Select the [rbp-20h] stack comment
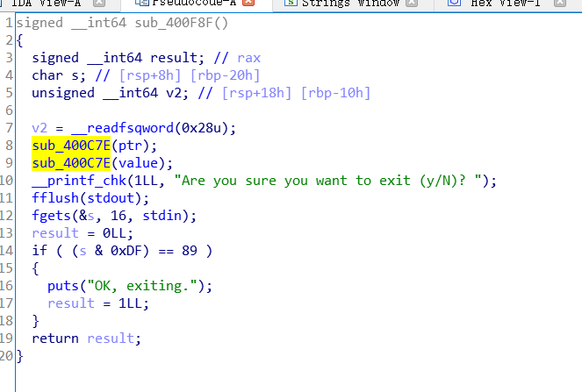The width and height of the screenshot is (582, 392). [225, 75]
